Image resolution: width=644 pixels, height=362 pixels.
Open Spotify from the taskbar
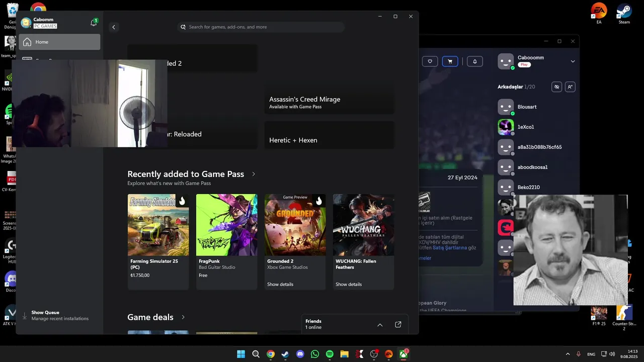click(330, 354)
